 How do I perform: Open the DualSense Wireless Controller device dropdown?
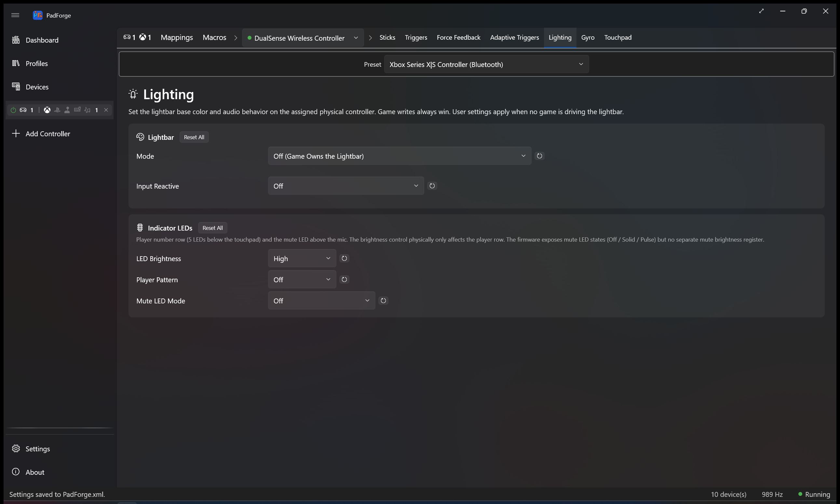click(x=303, y=38)
